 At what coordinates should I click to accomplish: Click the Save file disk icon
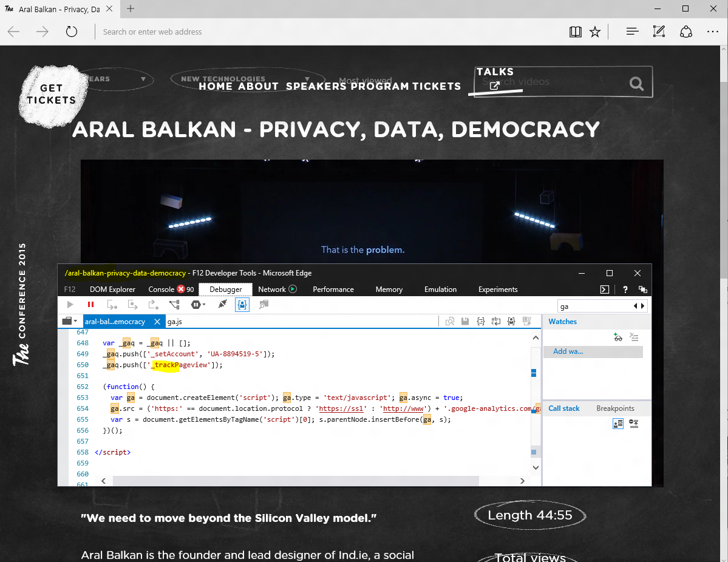tap(464, 321)
